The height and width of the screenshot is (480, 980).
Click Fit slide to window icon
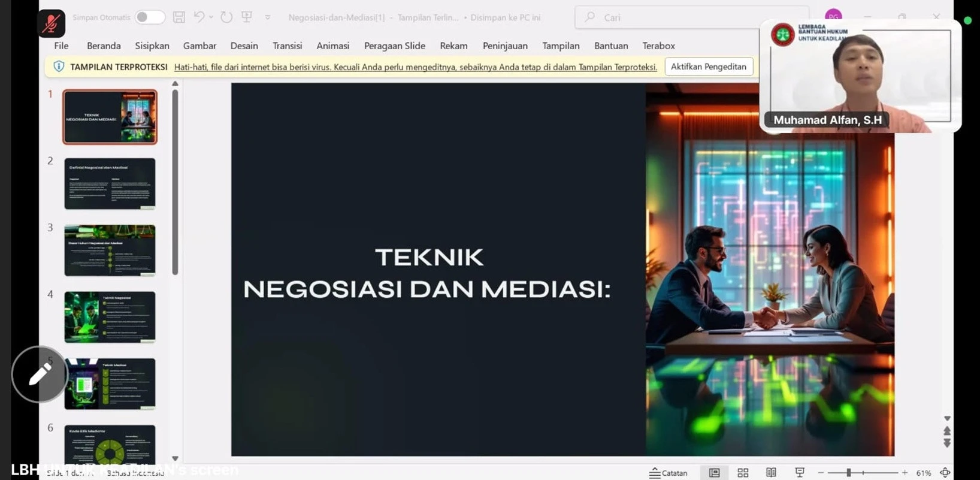(945, 473)
